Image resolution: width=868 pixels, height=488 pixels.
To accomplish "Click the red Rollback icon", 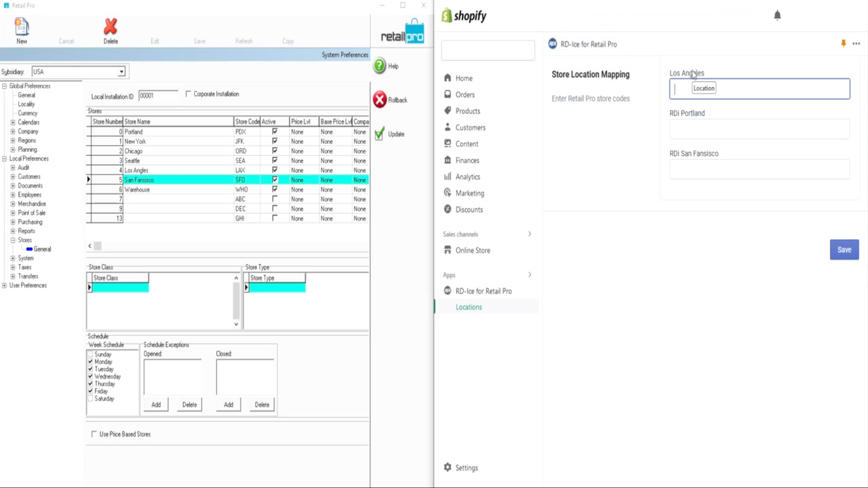I will (380, 100).
